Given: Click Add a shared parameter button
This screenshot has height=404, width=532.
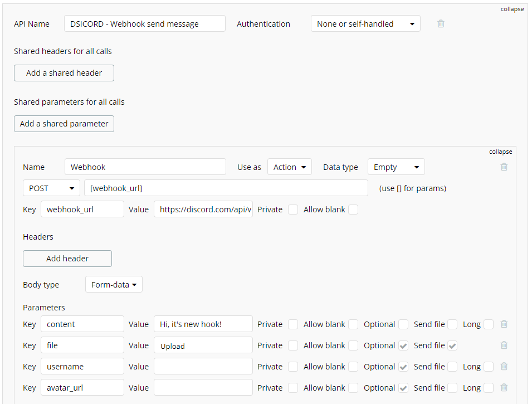Looking at the screenshot, I should coord(64,124).
